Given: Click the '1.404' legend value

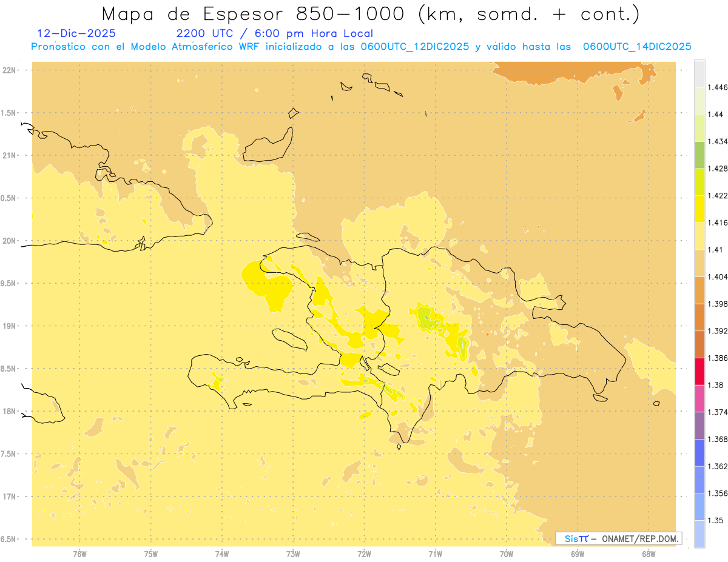Looking at the screenshot, I should point(717,276).
